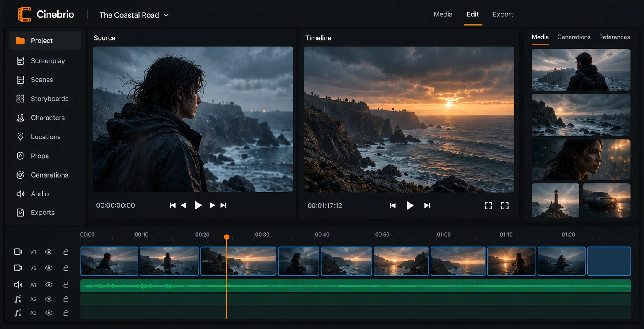Select the lighthouse thumbnail in media panel
Image resolution: width=644 pixels, height=329 pixels.
tap(556, 201)
